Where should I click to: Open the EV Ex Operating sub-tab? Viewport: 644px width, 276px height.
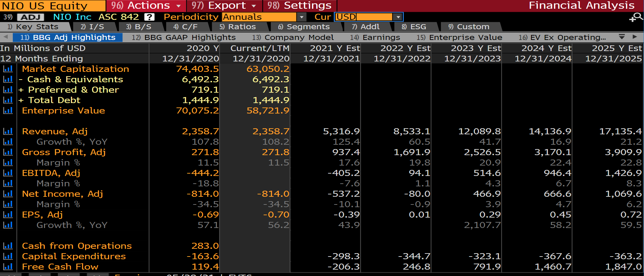(562, 37)
